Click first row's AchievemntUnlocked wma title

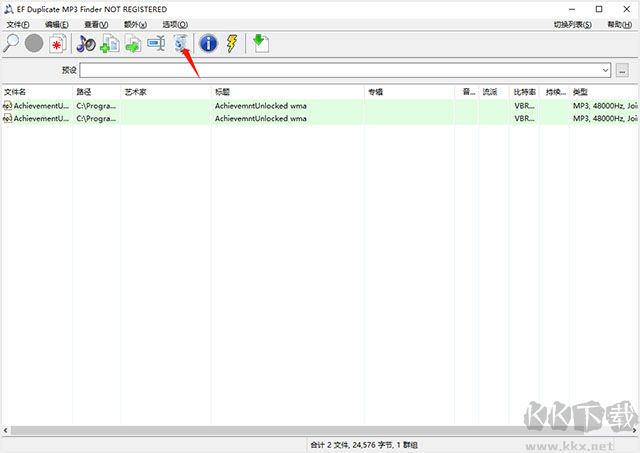(261, 106)
